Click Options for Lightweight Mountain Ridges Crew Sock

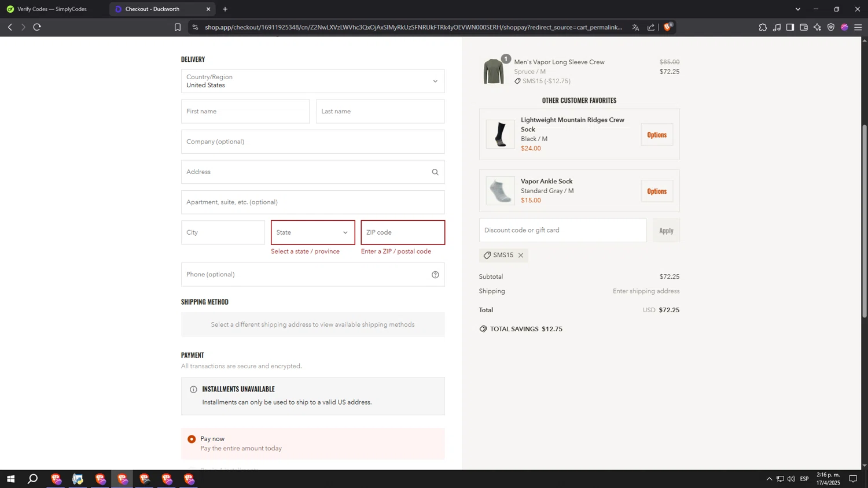[x=657, y=135]
